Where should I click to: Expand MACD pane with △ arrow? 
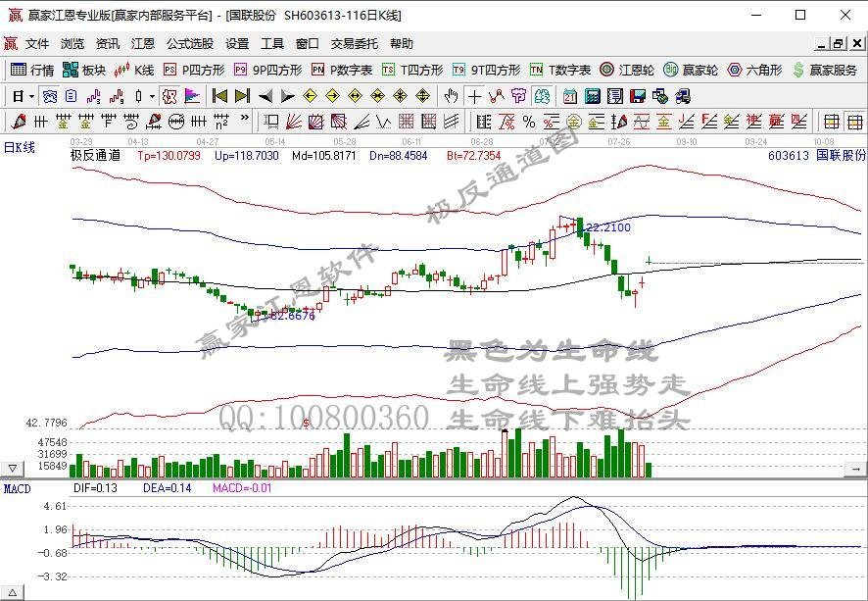click(x=12, y=593)
